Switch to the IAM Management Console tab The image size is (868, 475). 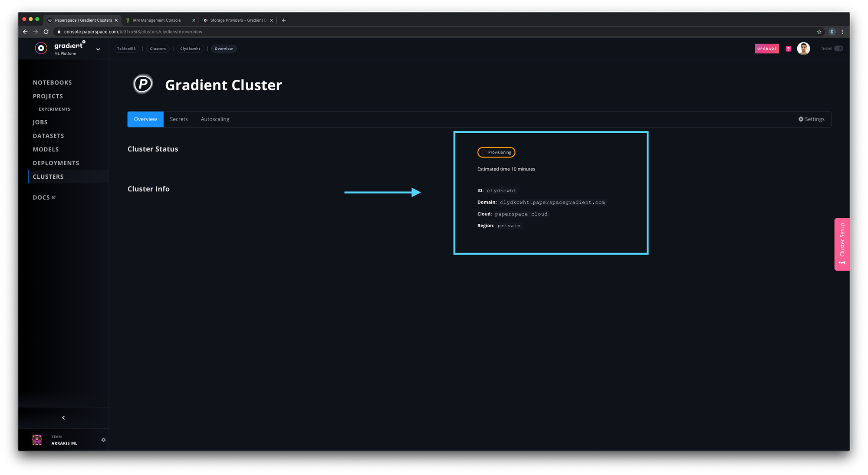(157, 20)
